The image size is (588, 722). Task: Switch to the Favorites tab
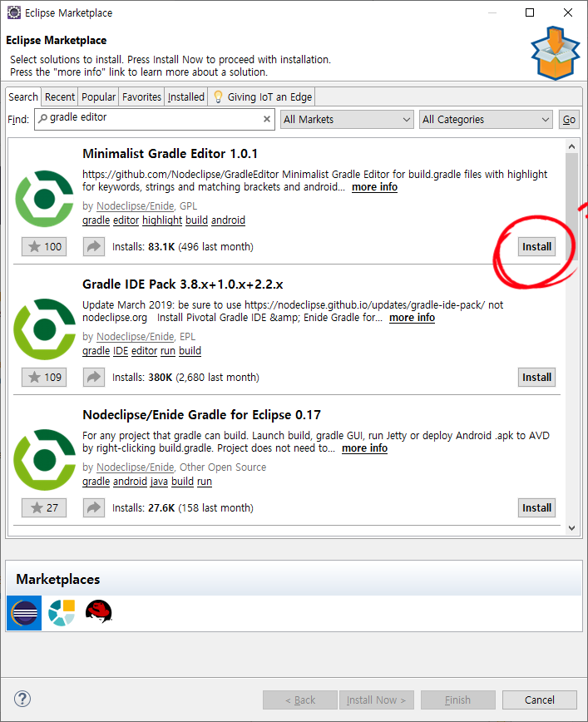[x=141, y=96]
